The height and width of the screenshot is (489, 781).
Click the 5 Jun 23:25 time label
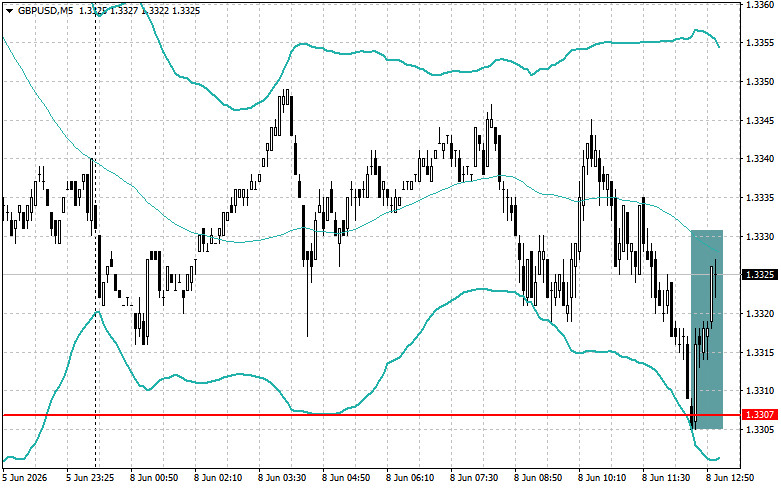(x=90, y=478)
